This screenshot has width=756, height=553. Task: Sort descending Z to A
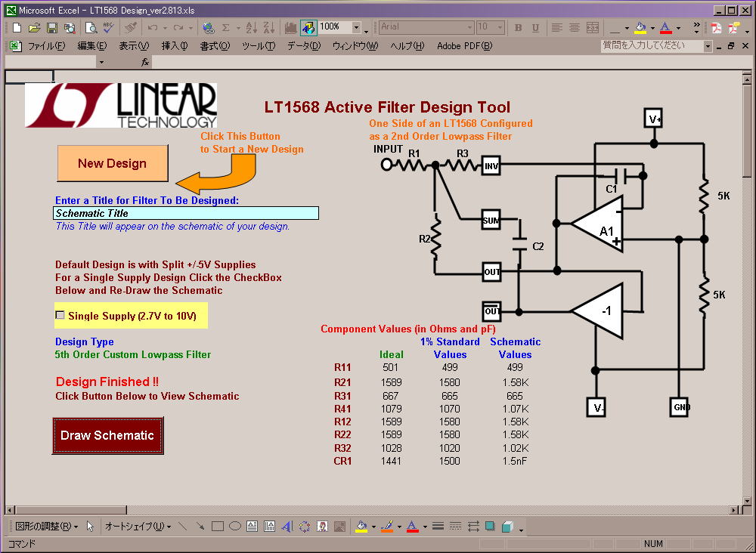pyautogui.click(x=268, y=28)
